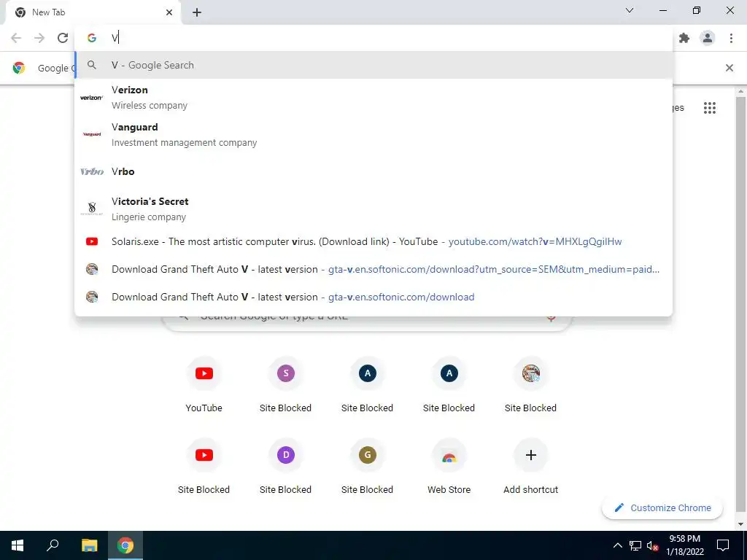Click the Add shortcut plus tile
This screenshot has width=747, height=560.
(x=531, y=466)
